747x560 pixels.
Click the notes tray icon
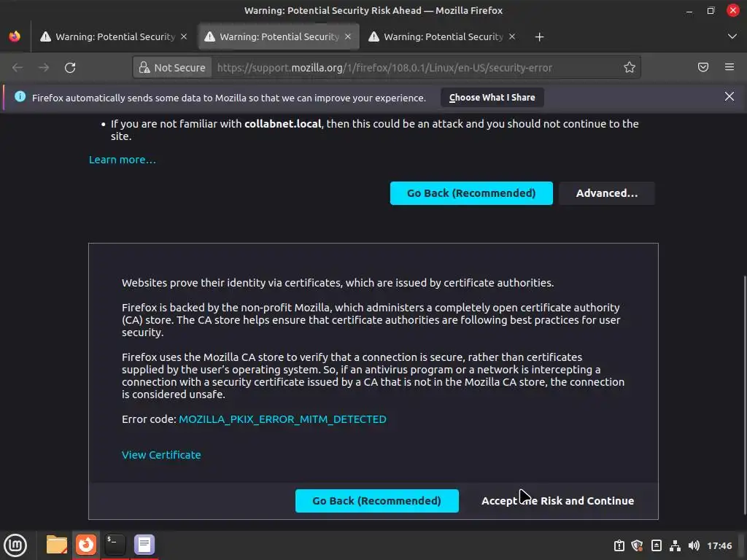coord(656,545)
